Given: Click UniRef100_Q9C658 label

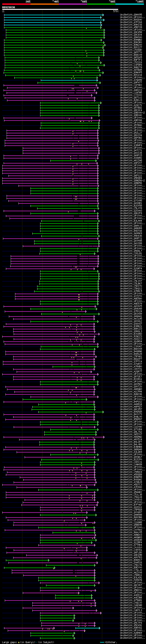Looking at the screenshot, I should coord(131,32).
